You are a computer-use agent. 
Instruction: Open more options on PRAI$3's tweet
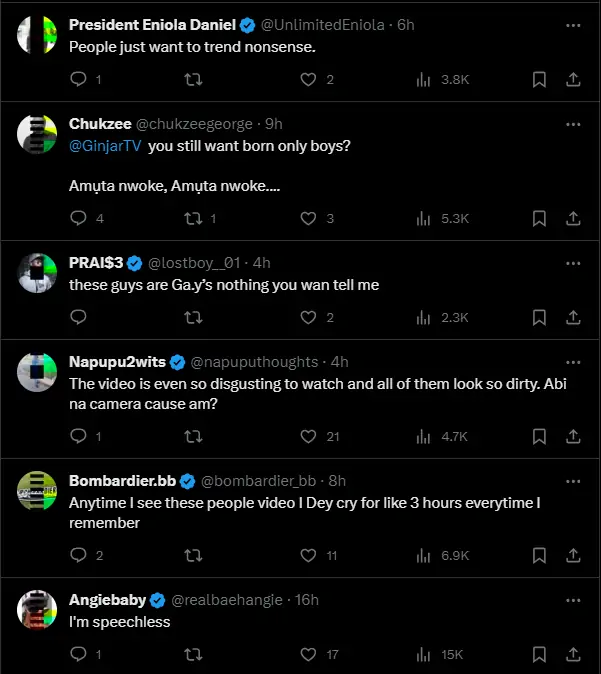point(573,263)
